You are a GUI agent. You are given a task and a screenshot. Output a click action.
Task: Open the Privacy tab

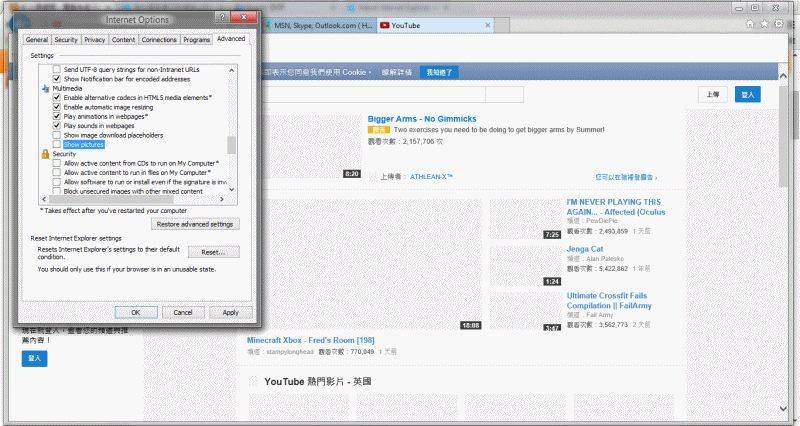pos(94,40)
